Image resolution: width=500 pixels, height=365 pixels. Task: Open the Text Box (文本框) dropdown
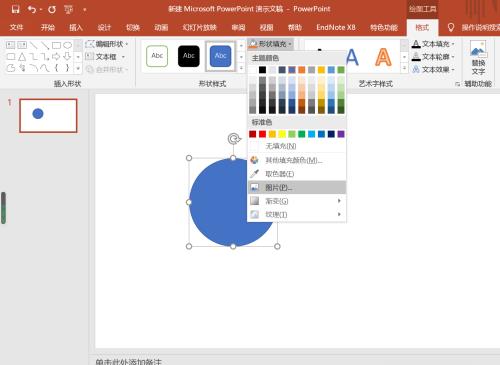tap(105, 57)
